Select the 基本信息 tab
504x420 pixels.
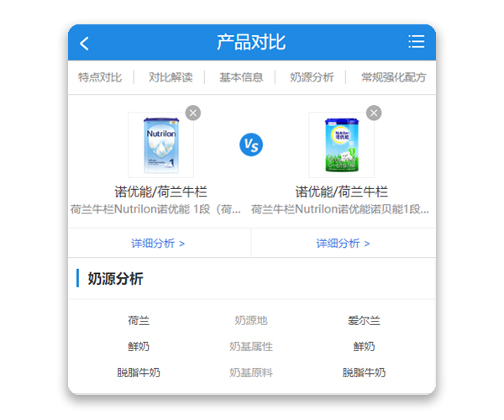[241, 77]
